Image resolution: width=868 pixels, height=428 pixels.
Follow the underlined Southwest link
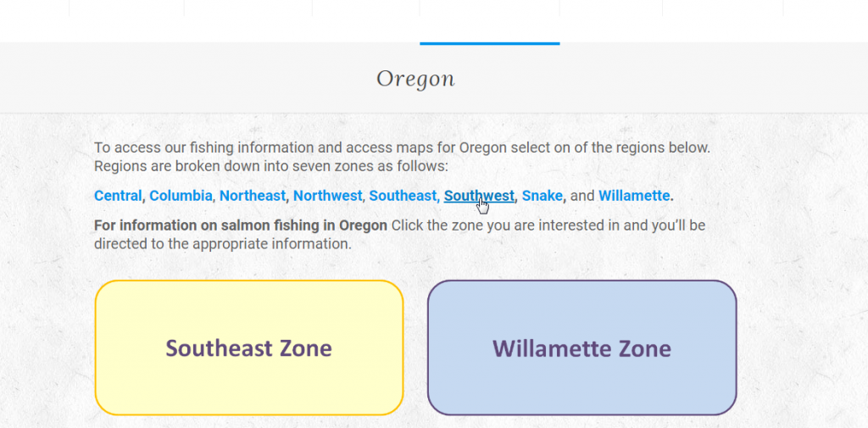(x=480, y=196)
